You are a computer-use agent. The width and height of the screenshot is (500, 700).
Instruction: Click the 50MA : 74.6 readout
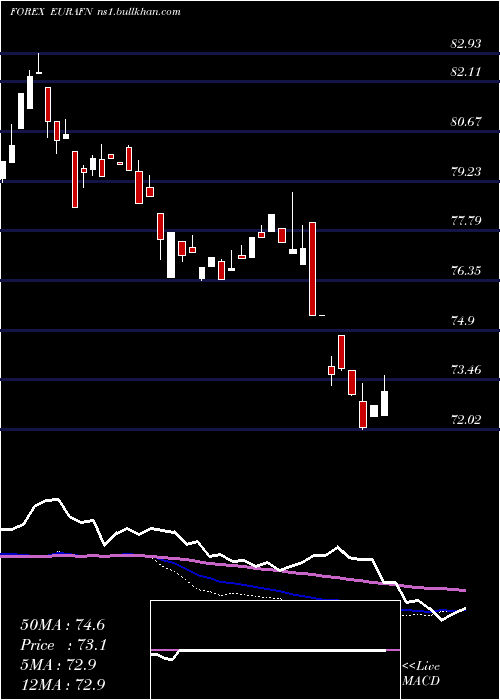[x=62, y=625]
